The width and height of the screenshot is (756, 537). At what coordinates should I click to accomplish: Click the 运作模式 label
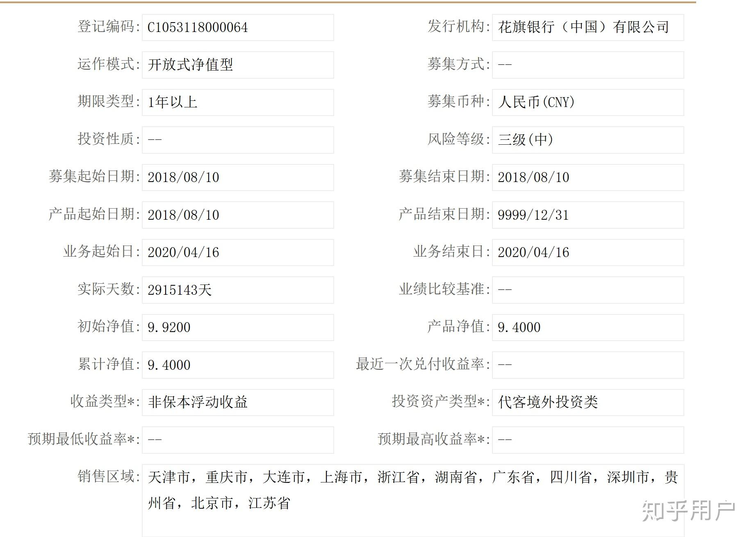[109, 64]
